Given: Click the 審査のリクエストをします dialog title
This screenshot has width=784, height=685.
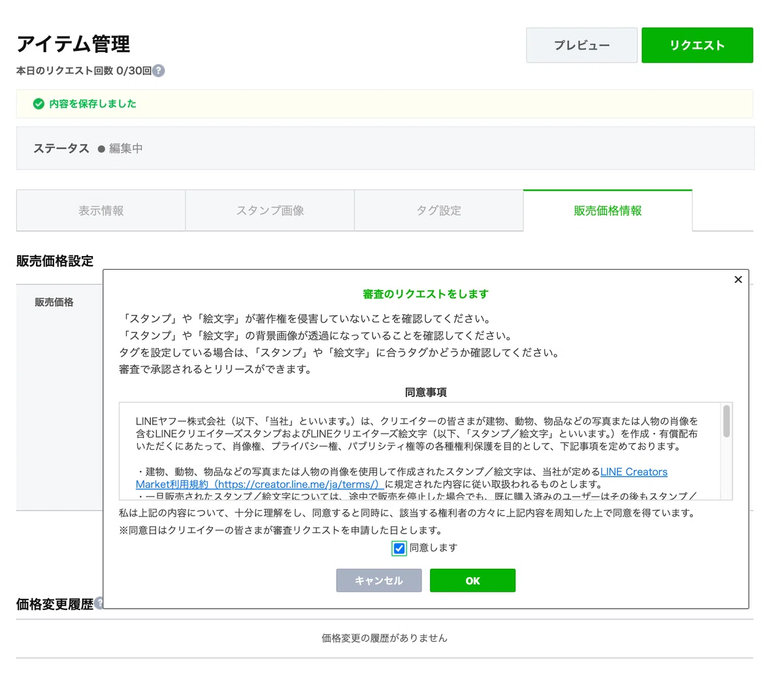Looking at the screenshot, I should pos(425,294).
